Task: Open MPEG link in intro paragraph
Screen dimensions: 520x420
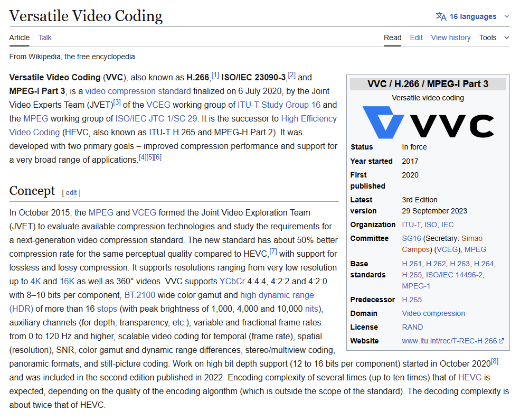Action: click(x=36, y=118)
